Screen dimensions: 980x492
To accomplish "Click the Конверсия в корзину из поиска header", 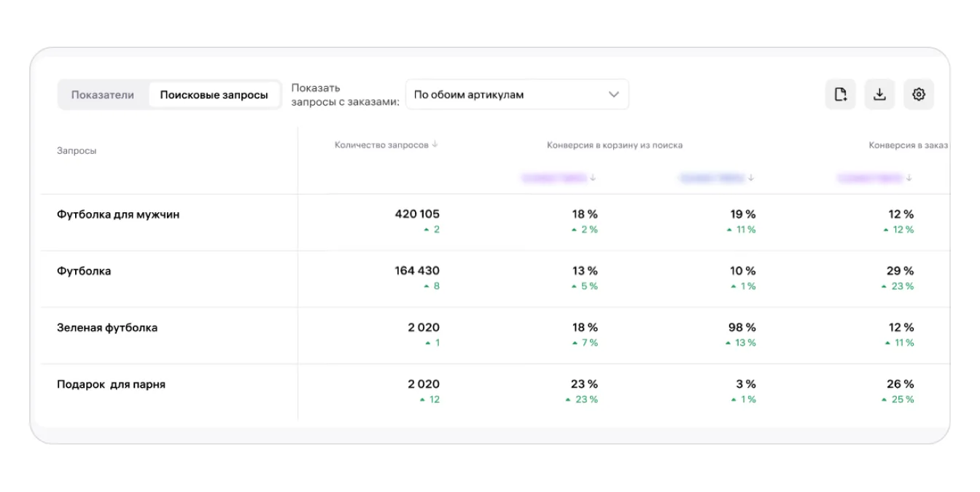I will [615, 145].
